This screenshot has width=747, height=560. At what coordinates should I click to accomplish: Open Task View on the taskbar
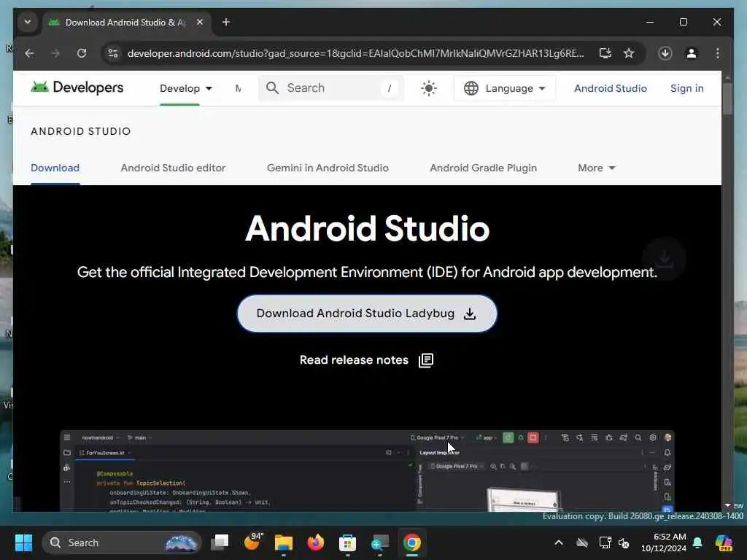point(220,542)
